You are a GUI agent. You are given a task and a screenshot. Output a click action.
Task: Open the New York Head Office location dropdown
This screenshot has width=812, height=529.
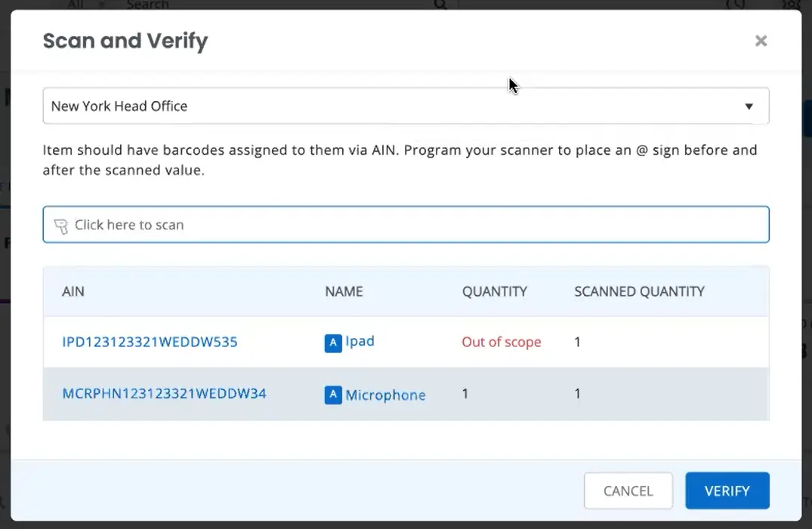tap(393, 106)
